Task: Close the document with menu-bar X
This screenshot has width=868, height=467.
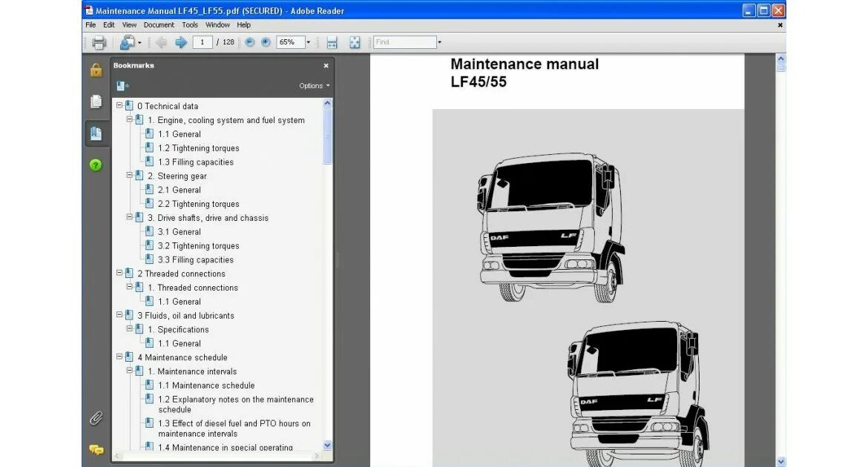Action: (780, 25)
